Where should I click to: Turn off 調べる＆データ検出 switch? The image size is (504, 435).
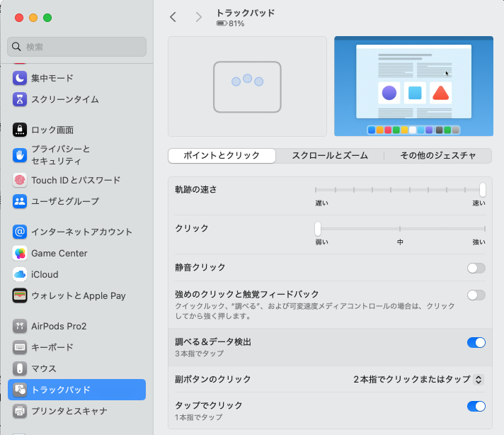click(x=476, y=342)
